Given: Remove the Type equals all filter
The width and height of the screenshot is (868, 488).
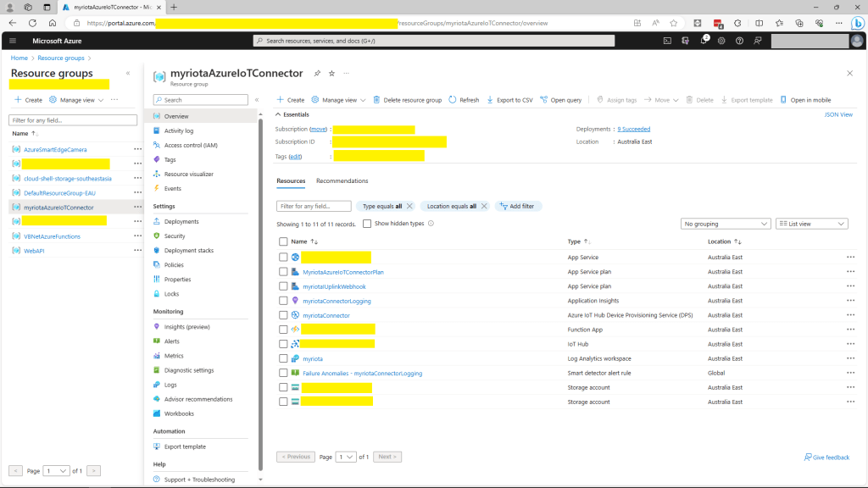Looking at the screenshot, I should click(x=409, y=206).
